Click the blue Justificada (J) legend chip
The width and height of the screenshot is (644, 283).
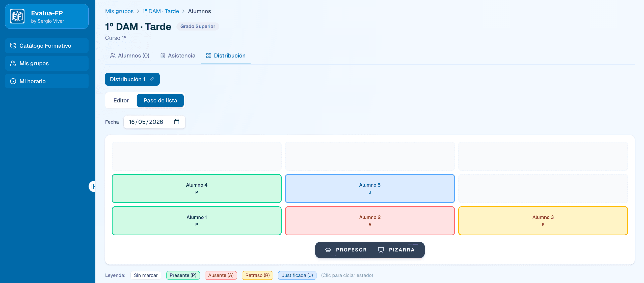297,275
